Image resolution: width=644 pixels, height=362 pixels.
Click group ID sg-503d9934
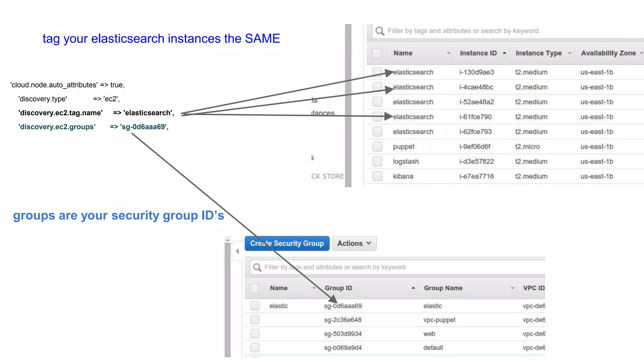pos(343,334)
